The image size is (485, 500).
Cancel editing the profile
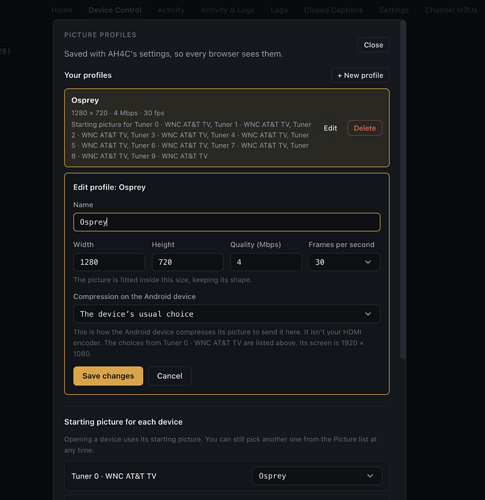pyautogui.click(x=170, y=376)
